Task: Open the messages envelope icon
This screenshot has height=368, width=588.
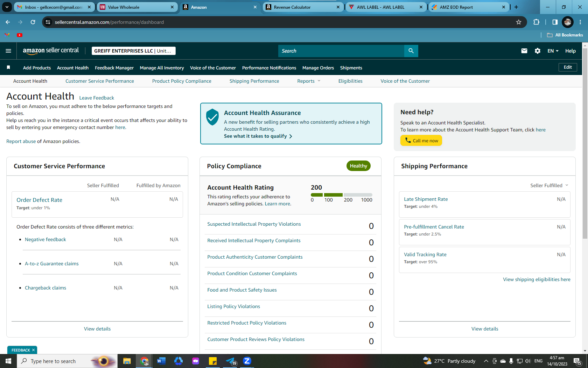Action: pos(524,51)
